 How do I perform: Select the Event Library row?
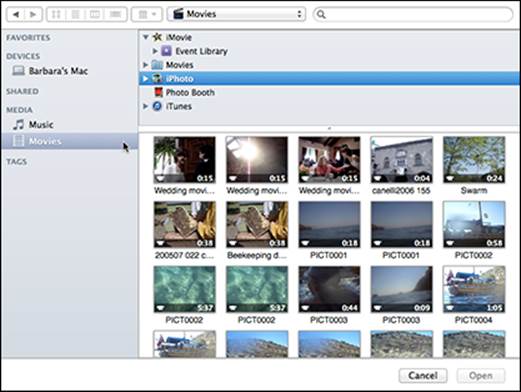tap(329, 51)
